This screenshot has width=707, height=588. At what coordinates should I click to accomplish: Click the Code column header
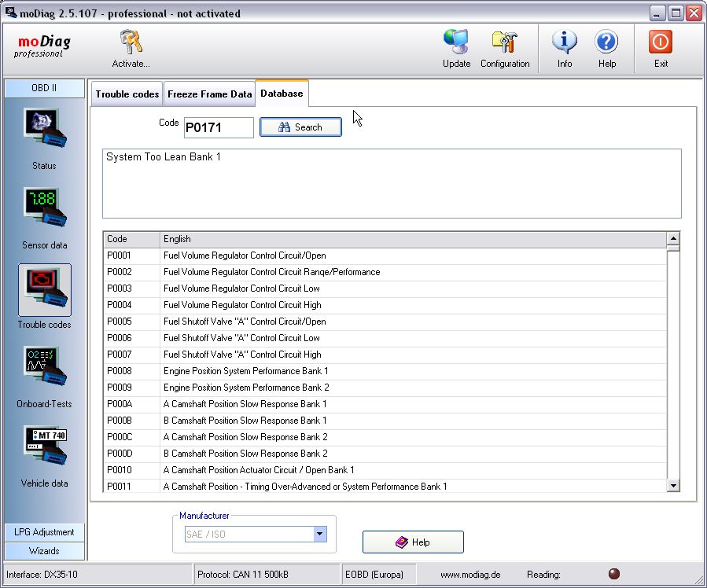click(x=131, y=239)
